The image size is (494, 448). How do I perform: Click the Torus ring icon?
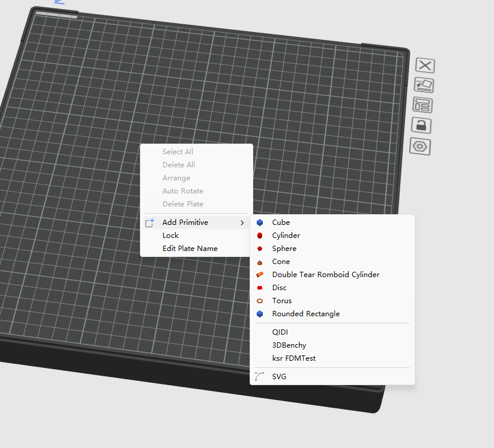pos(260,301)
